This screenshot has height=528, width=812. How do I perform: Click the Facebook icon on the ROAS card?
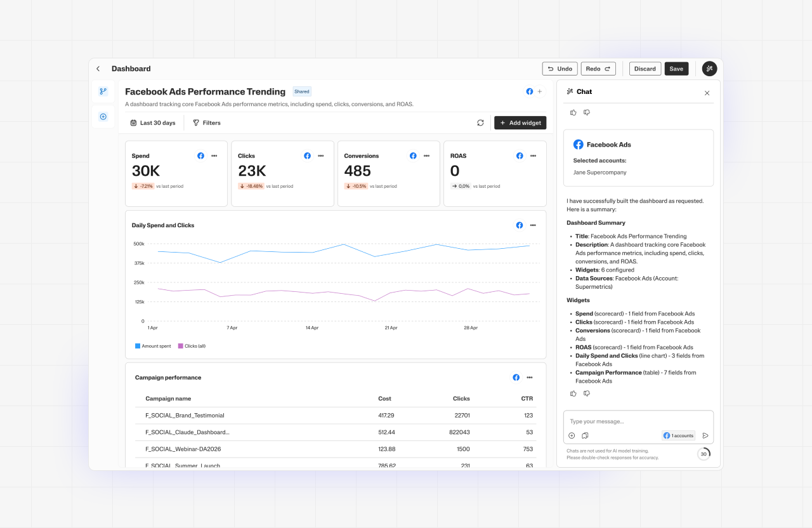point(520,155)
